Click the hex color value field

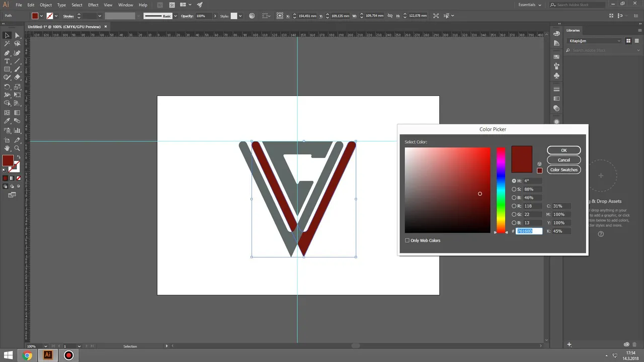point(529,231)
